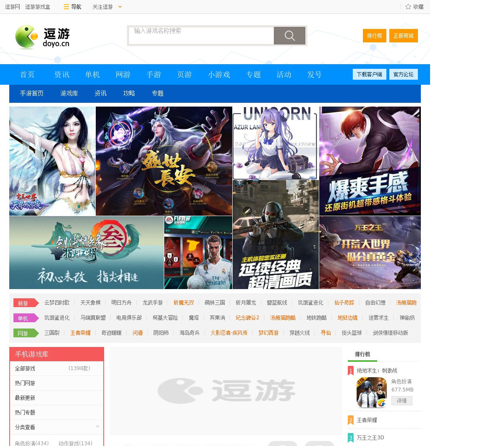Viewport: 504px width, 446px height.
Task: Open the 网游 navigation item
Action: click(x=123, y=75)
